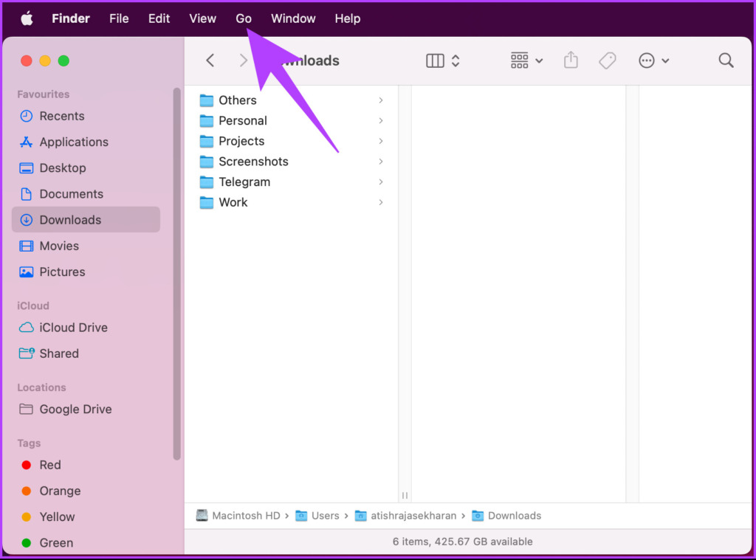Click the Share toolbar icon
756x560 pixels.
[x=571, y=61]
